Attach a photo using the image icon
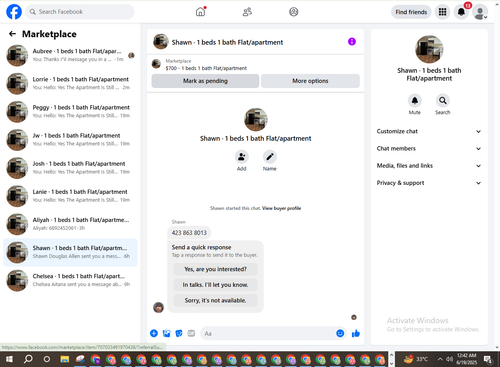Viewport: 500px width, 367px height. 166,333
